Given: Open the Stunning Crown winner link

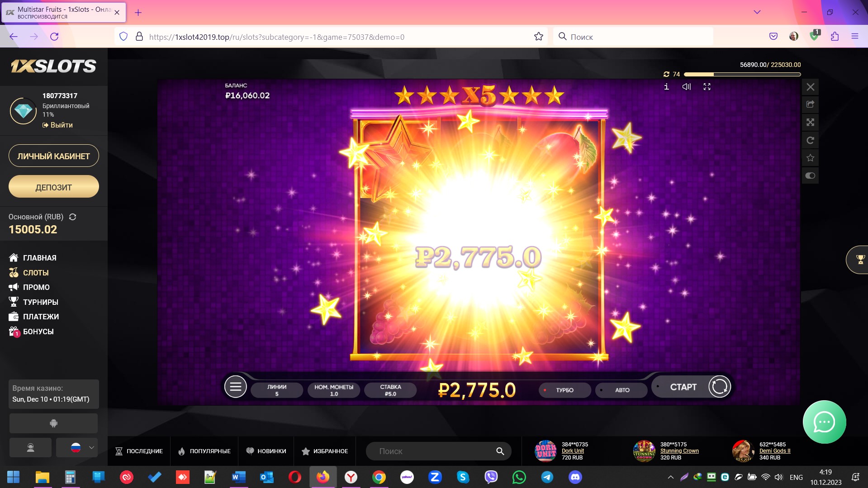Looking at the screenshot, I should click(679, 451).
